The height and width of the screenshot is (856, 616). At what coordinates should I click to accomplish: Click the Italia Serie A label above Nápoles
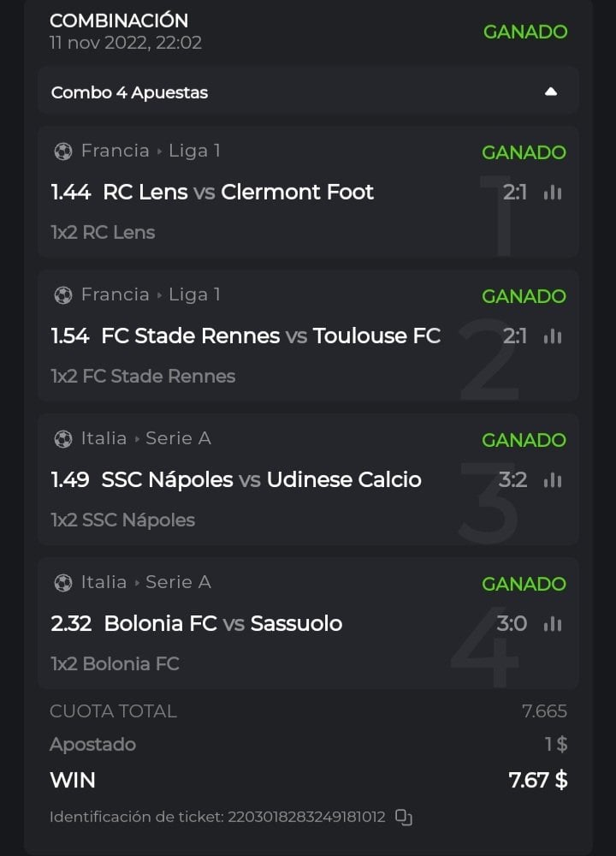[145, 438]
